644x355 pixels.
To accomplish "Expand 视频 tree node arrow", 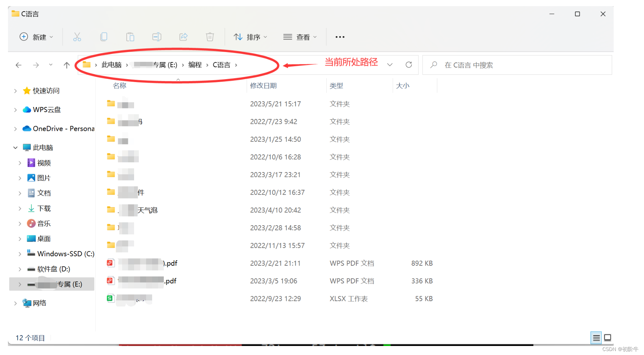I will click(20, 163).
